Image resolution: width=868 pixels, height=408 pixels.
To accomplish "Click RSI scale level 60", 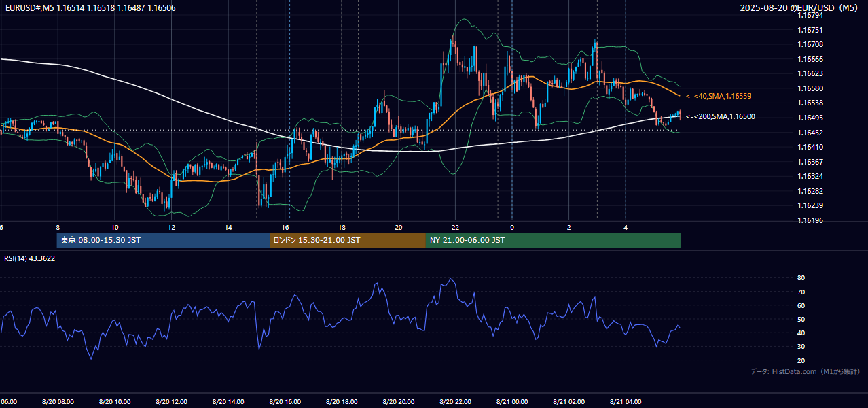I will coord(801,305).
